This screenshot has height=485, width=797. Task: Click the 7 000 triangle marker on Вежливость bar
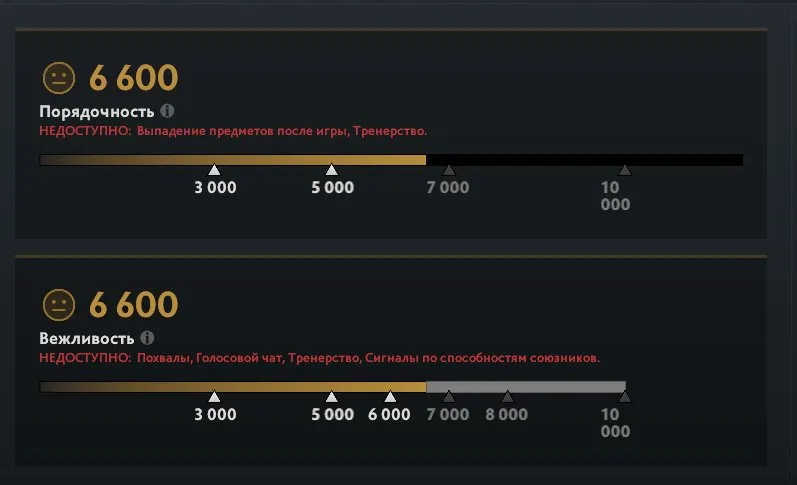tap(449, 397)
